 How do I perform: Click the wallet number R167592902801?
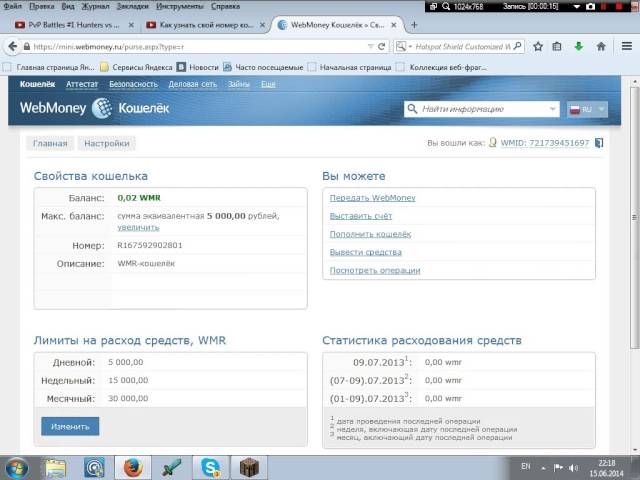(150, 245)
